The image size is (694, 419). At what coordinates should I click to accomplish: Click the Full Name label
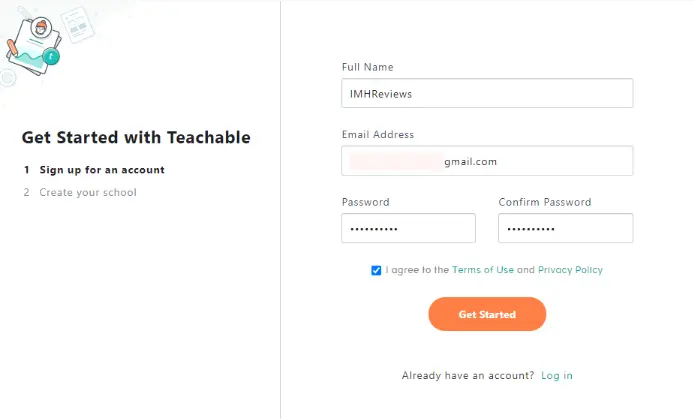367,67
